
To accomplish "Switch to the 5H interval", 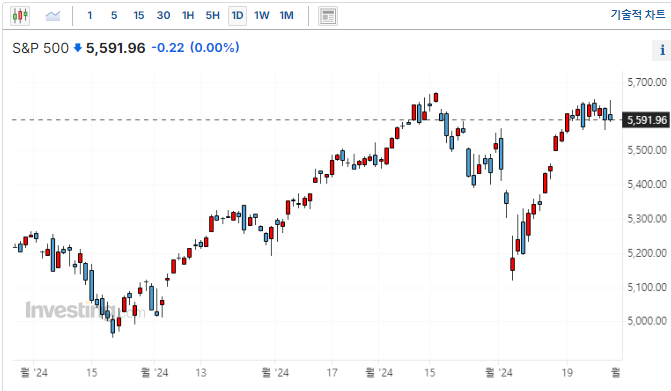I will [213, 16].
